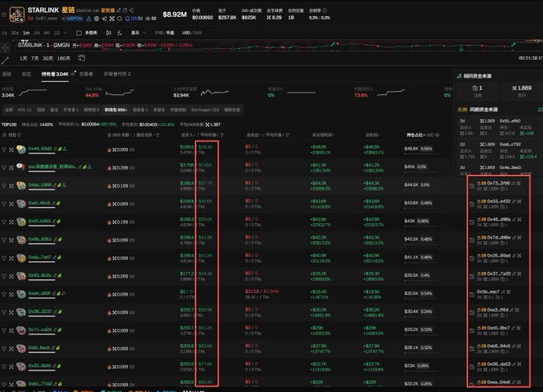Select the crosshair drawing tool
The width and height of the screenshot is (543, 392).
click(5, 47)
